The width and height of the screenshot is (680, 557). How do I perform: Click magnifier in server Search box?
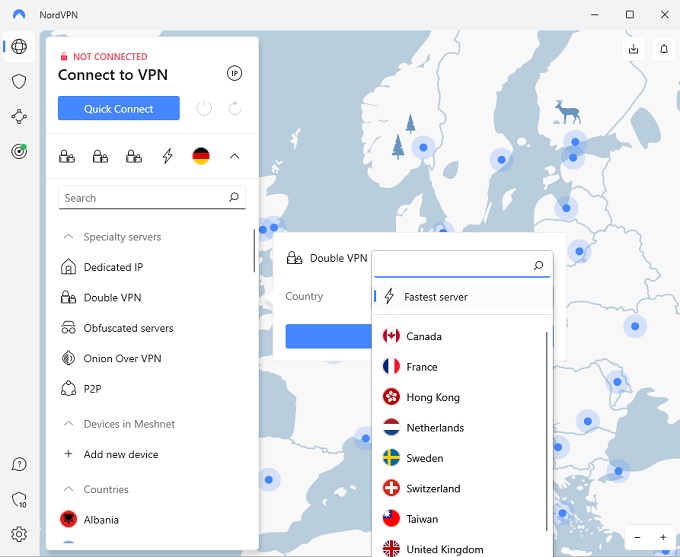234,197
